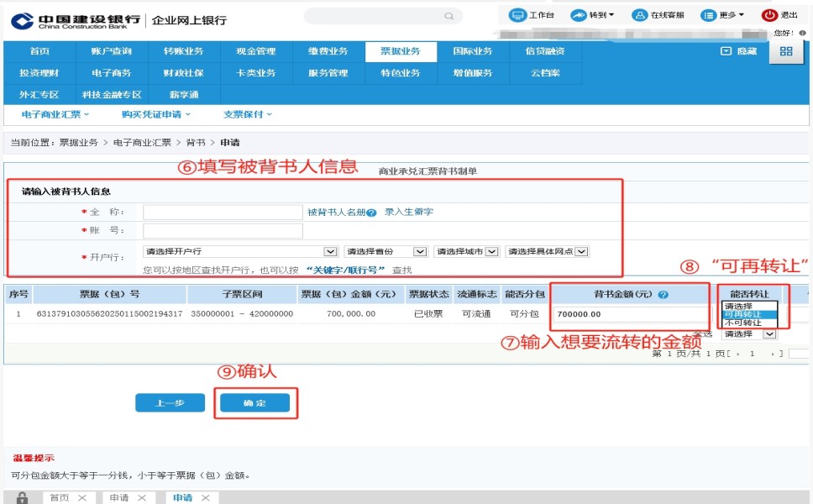
Task: Click the lock icon in bottom tab bar
Action: [23, 498]
